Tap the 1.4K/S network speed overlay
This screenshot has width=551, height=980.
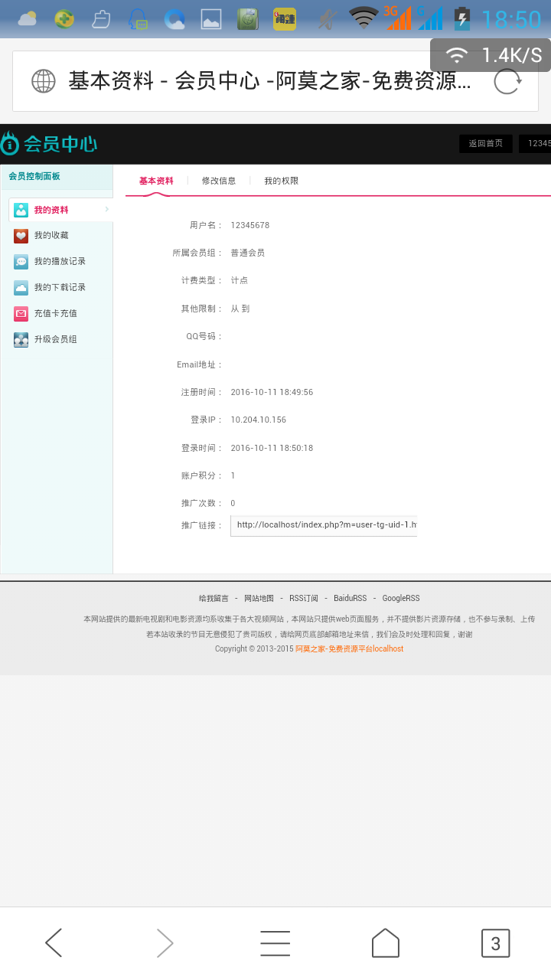491,55
